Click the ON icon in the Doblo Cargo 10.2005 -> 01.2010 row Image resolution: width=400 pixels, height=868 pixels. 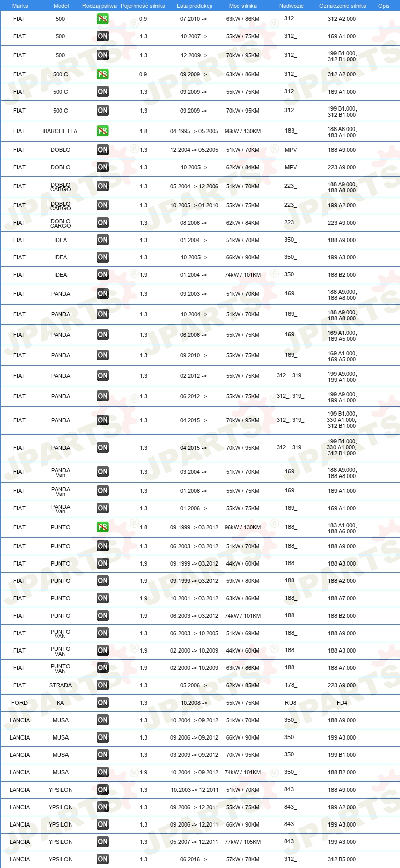(x=103, y=205)
